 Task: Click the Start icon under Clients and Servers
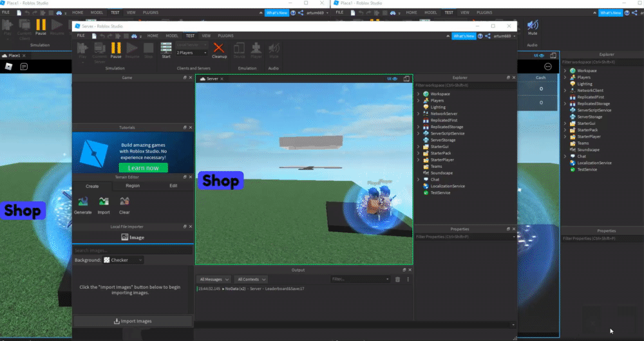(166, 48)
